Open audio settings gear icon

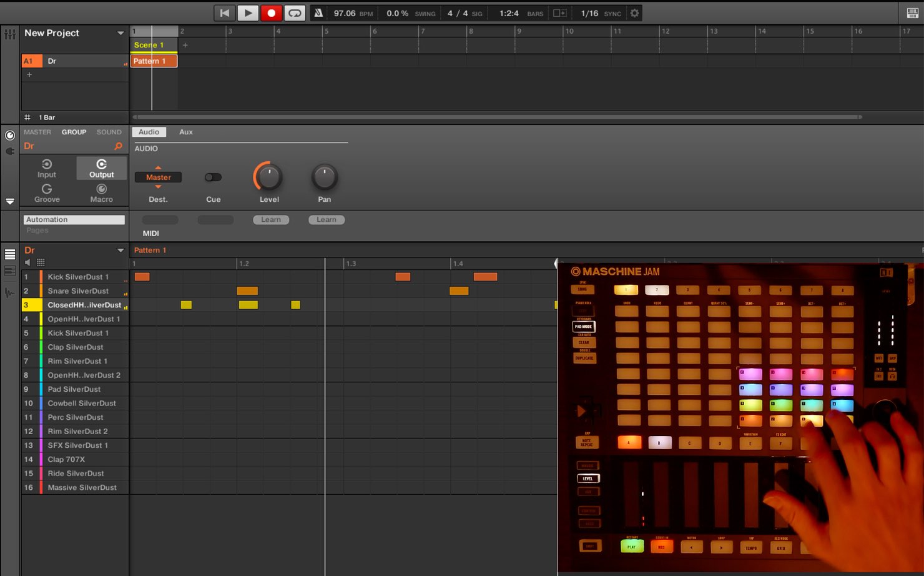634,13
